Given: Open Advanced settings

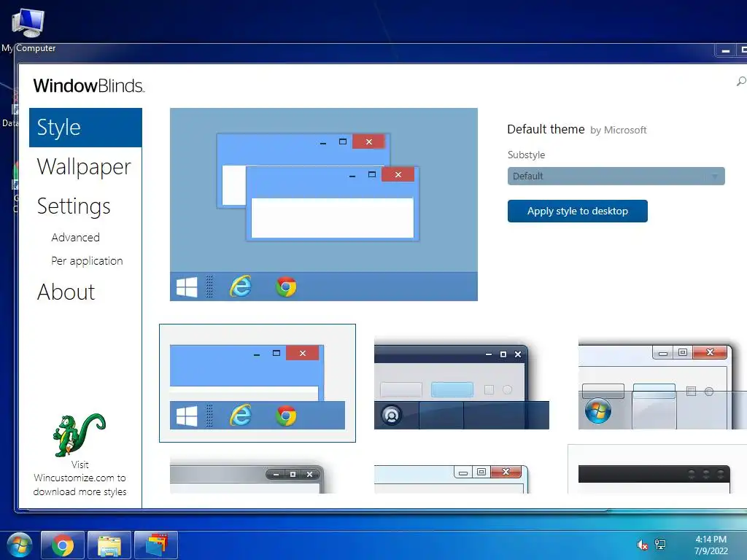Looking at the screenshot, I should tap(75, 237).
